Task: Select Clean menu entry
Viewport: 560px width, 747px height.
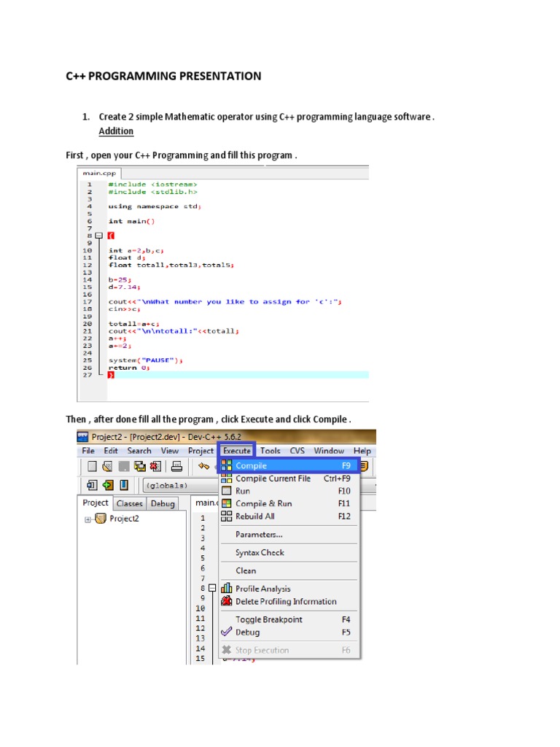Action: 289,570
